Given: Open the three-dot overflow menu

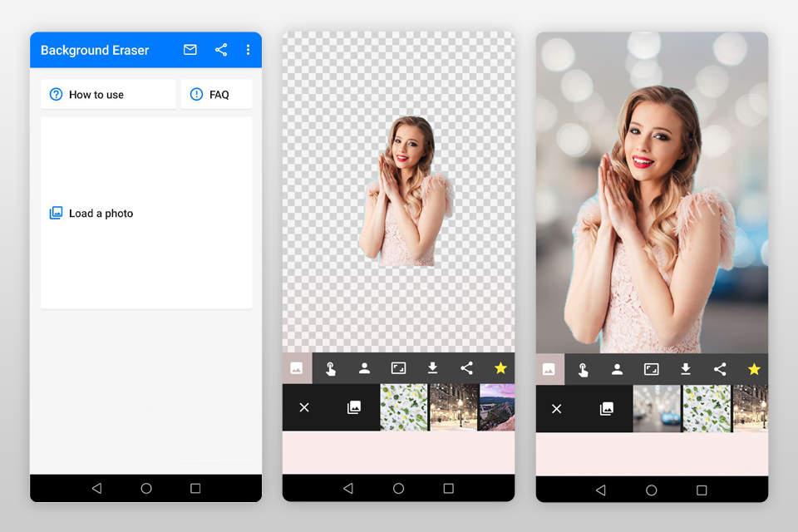Looking at the screenshot, I should pyautogui.click(x=248, y=50).
